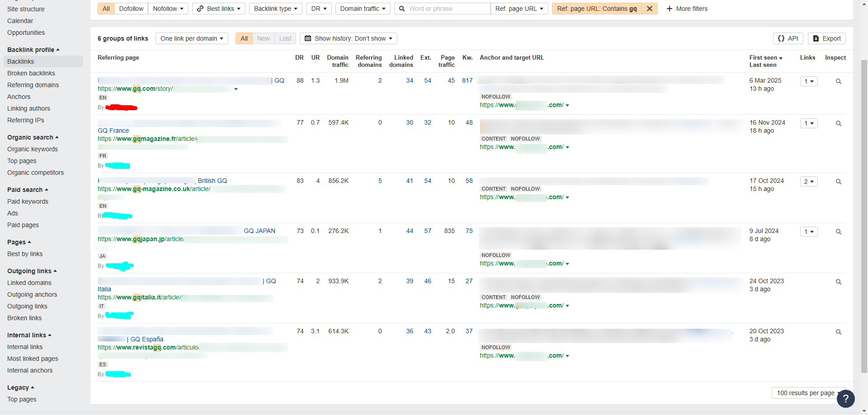Open Referring domains in the sidebar

tap(33, 85)
